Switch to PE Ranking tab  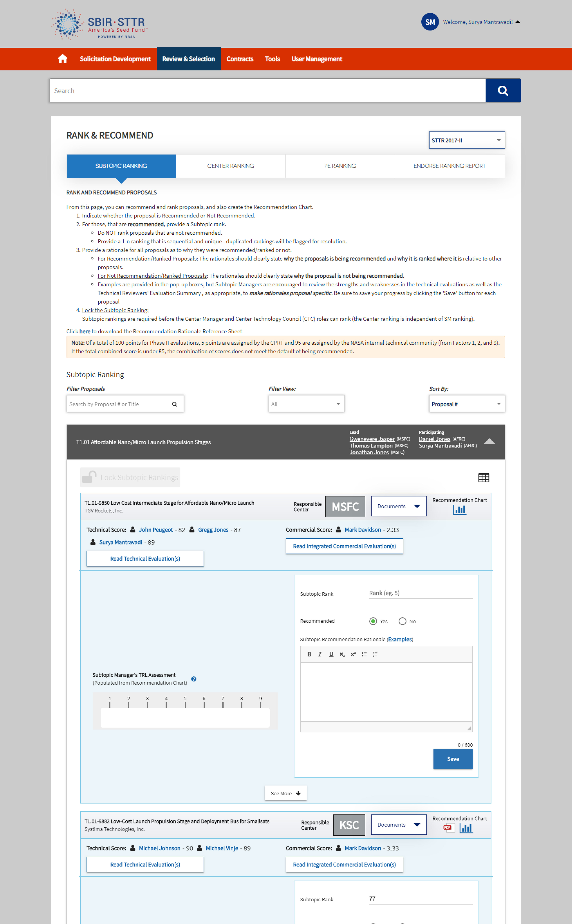click(x=340, y=166)
